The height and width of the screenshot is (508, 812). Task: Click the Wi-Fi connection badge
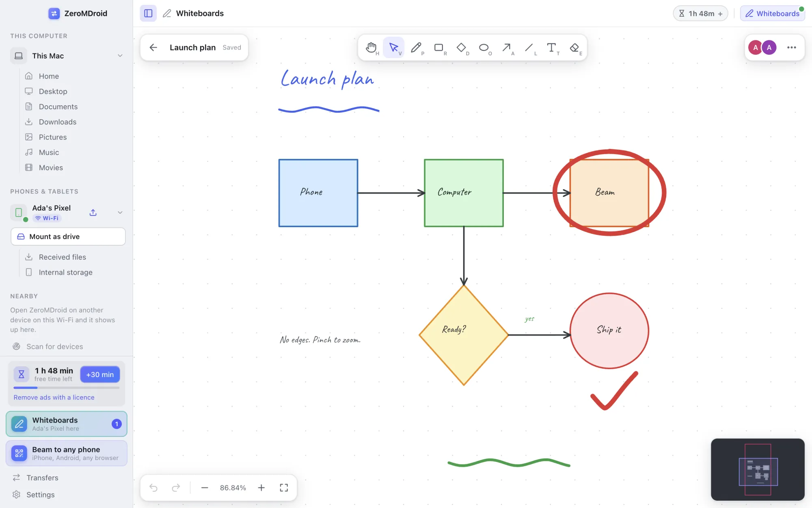tap(47, 218)
